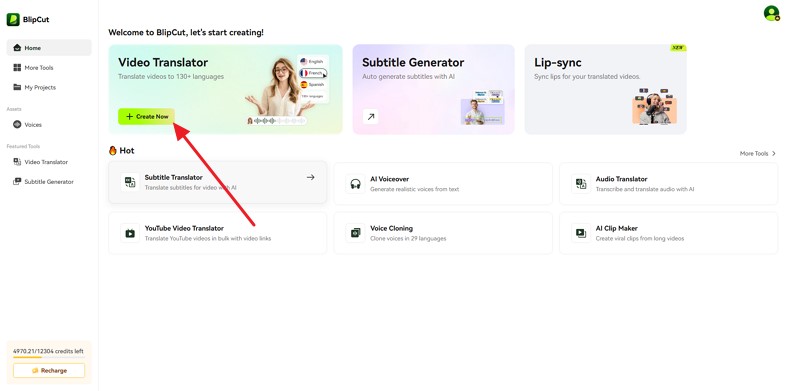The image size is (788, 391).
Task: Click the sidebar Subtitle Generator icon
Action: point(17,181)
